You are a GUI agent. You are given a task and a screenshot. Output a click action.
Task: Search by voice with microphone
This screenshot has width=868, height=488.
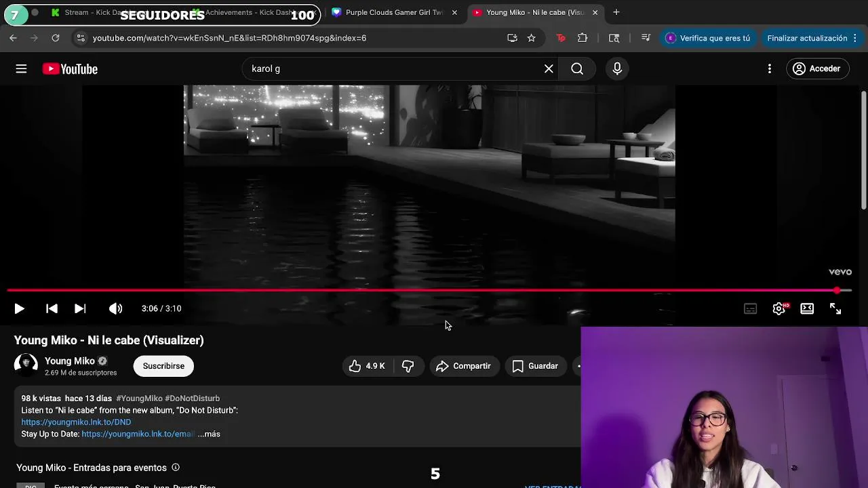[x=617, y=68]
